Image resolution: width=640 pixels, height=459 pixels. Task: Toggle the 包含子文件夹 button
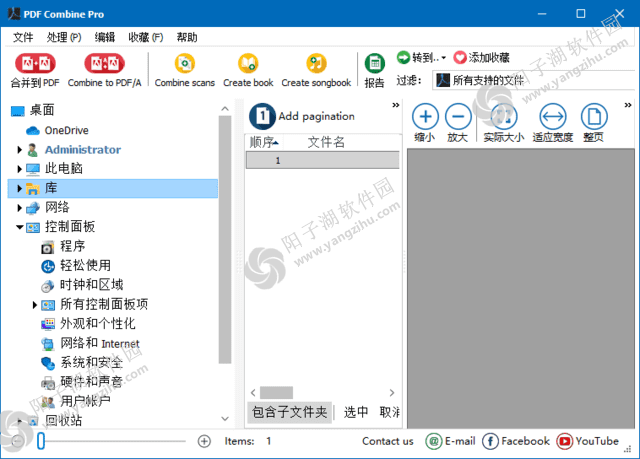click(x=289, y=412)
